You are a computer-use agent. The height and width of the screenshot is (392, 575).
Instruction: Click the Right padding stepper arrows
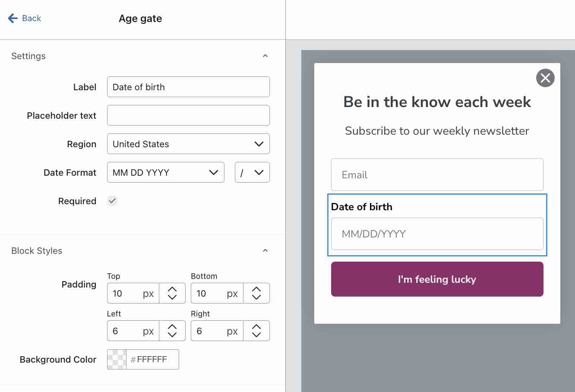click(x=256, y=331)
